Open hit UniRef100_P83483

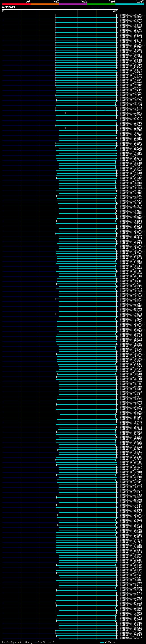131,27
